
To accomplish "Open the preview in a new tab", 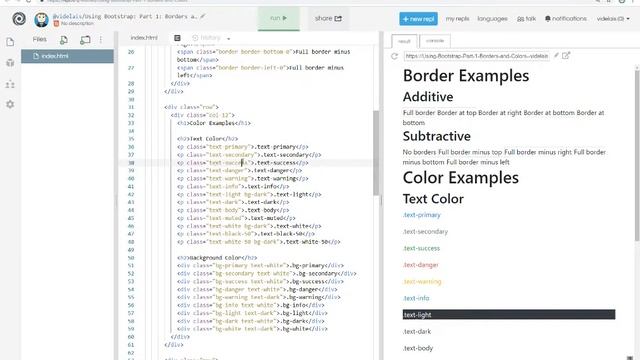I will click(x=566, y=56).
